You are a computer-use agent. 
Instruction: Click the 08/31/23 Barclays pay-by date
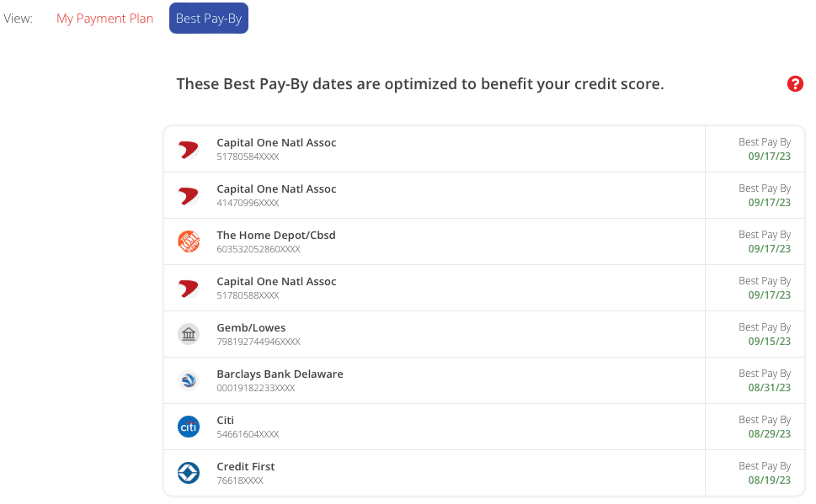coord(769,388)
